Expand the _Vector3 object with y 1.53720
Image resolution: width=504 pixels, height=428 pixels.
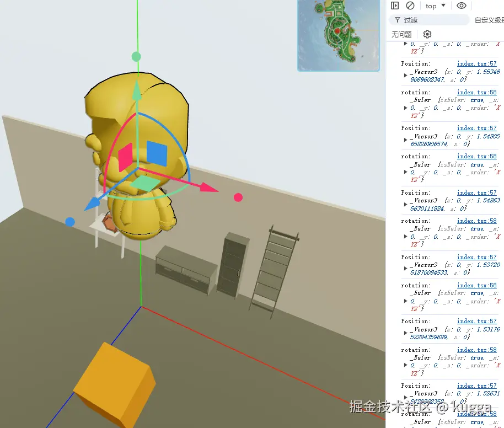point(406,269)
